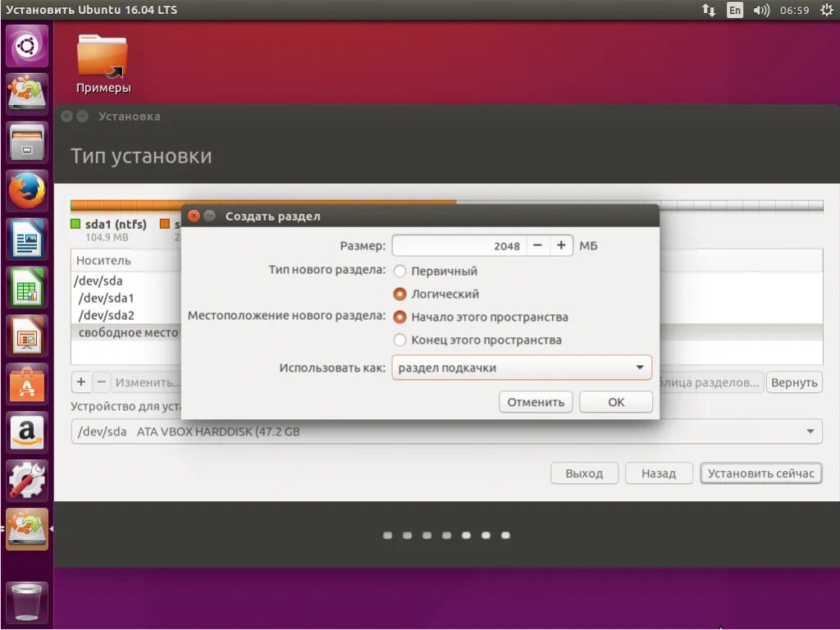Viewport: 840px width, 630px height.
Task: Open the En keyboard layout indicator
Action: (734, 10)
